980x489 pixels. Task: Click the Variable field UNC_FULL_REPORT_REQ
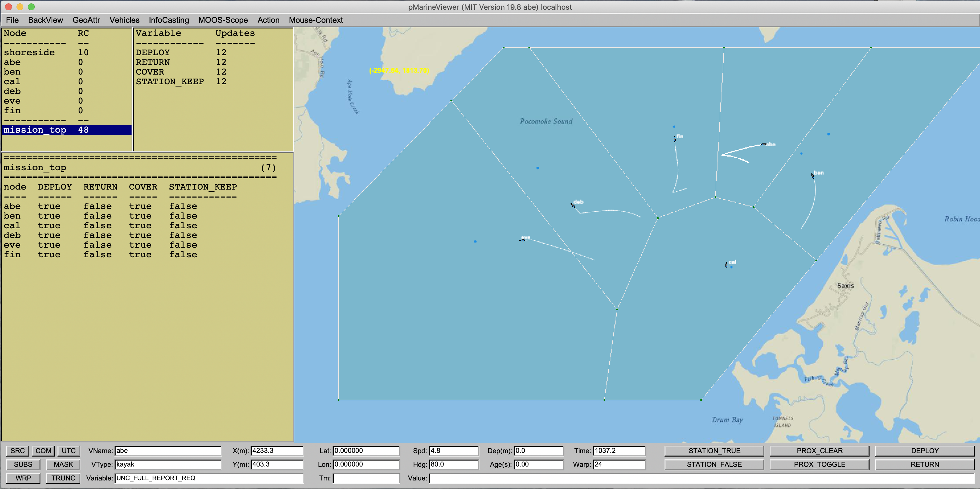[209, 478]
